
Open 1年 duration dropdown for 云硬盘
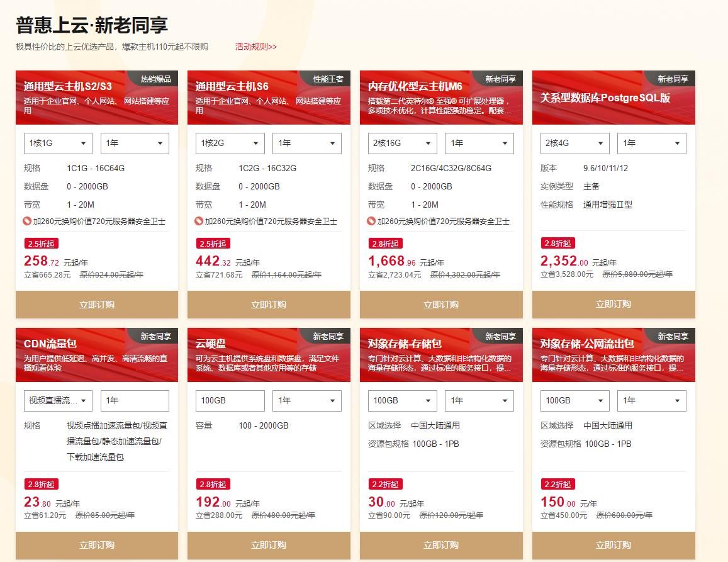click(307, 400)
